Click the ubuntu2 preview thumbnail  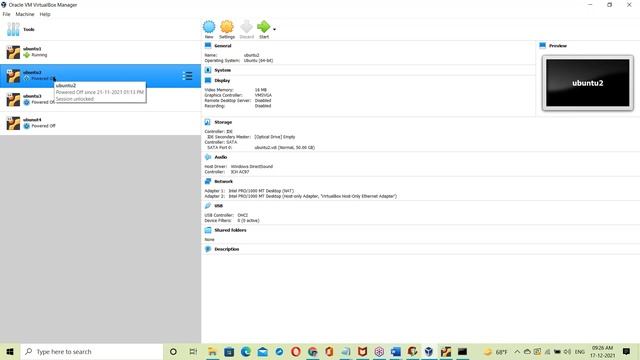(588, 83)
